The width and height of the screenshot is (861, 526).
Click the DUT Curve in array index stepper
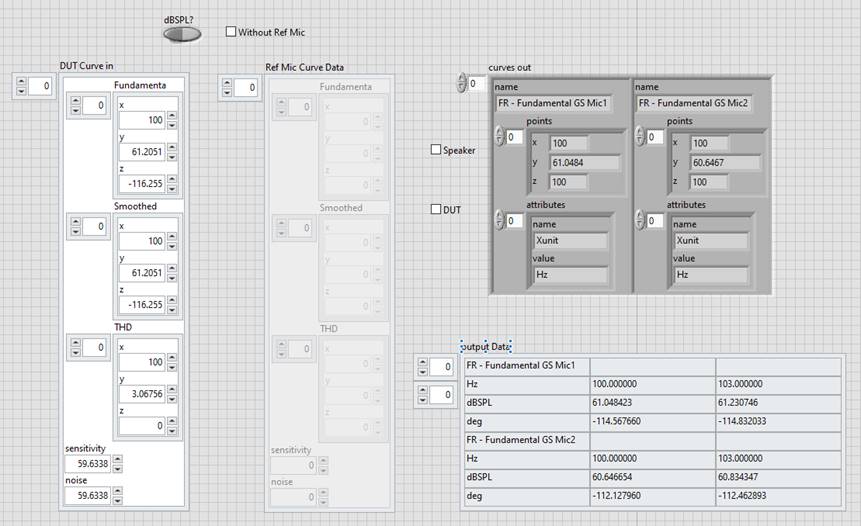click(x=22, y=88)
